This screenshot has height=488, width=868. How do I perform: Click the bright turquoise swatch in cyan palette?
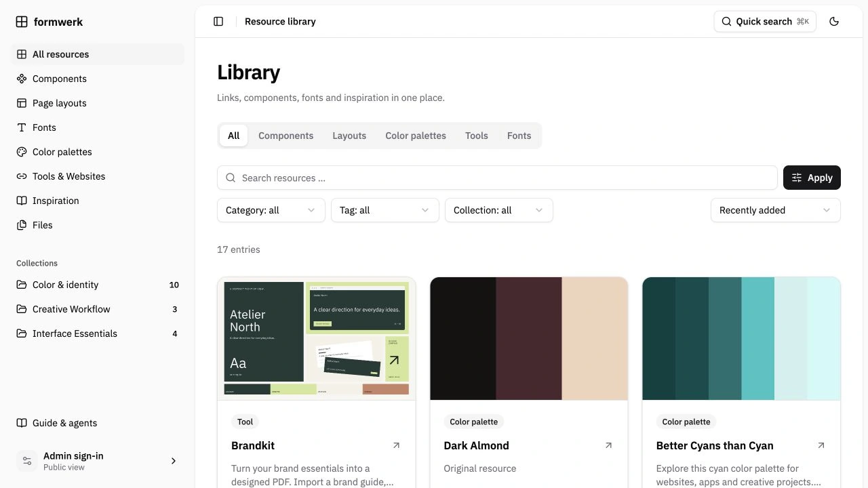point(758,338)
